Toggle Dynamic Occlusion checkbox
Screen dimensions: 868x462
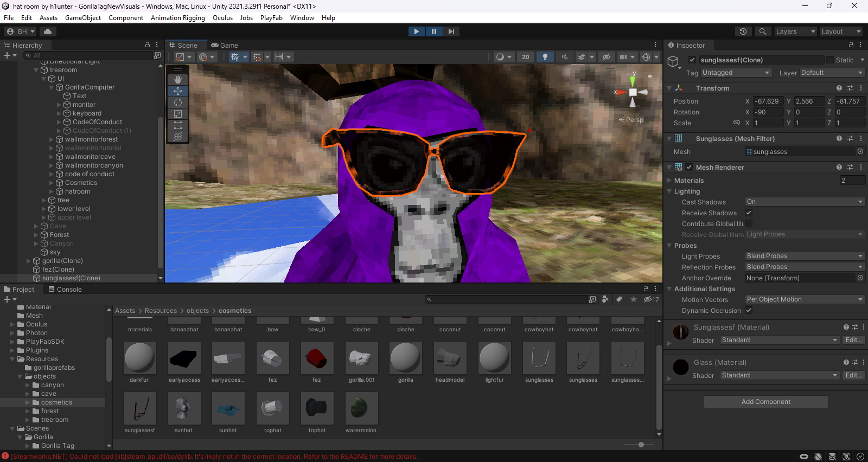pos(749,310)
